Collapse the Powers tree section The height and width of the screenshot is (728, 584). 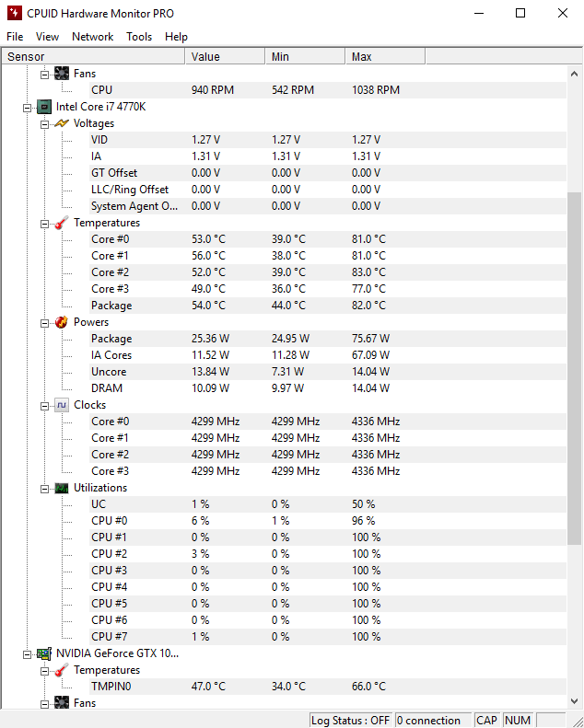(44, 323)
